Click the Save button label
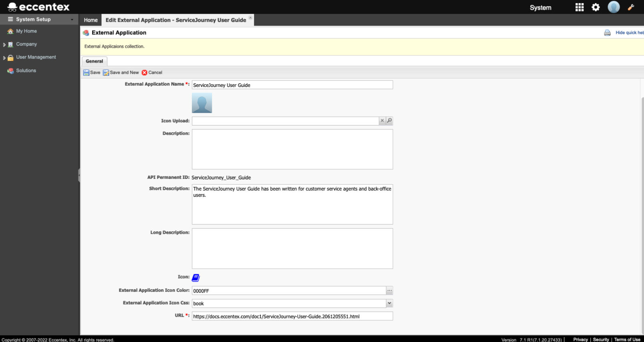Screen dimensions: 644x342 point(95,73)
